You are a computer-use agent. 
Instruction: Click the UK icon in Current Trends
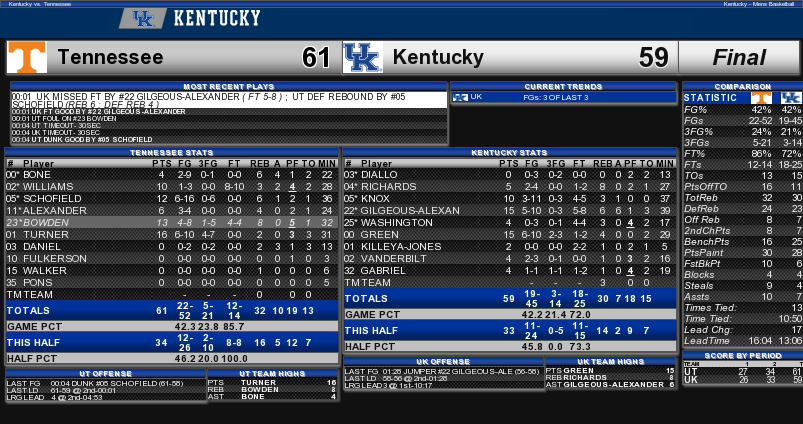(460, 97)
